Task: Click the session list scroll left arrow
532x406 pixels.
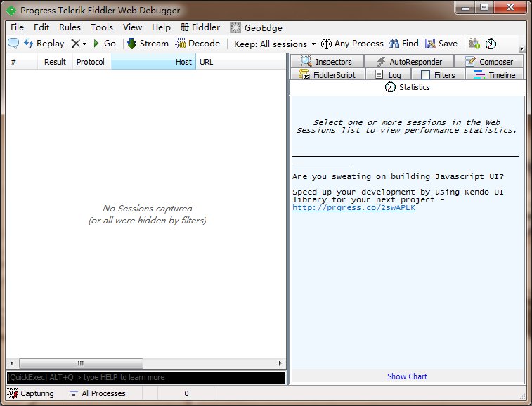Action: 12,363
